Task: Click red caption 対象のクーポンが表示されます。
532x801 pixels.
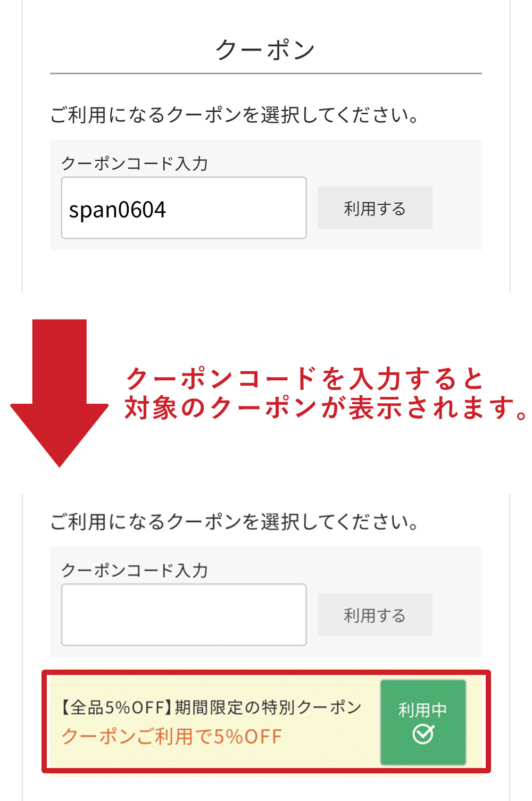Action: click(x=327, y=408)
